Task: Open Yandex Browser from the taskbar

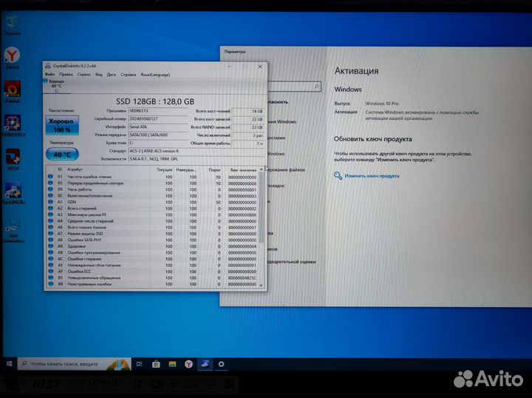Action: pyautogui.click(x=188, y=364)
